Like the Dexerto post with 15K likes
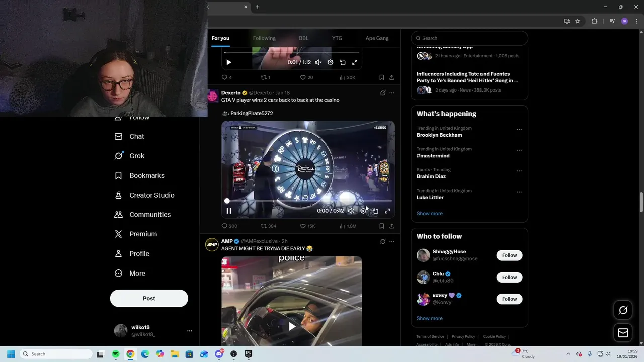 coord(303,226)
